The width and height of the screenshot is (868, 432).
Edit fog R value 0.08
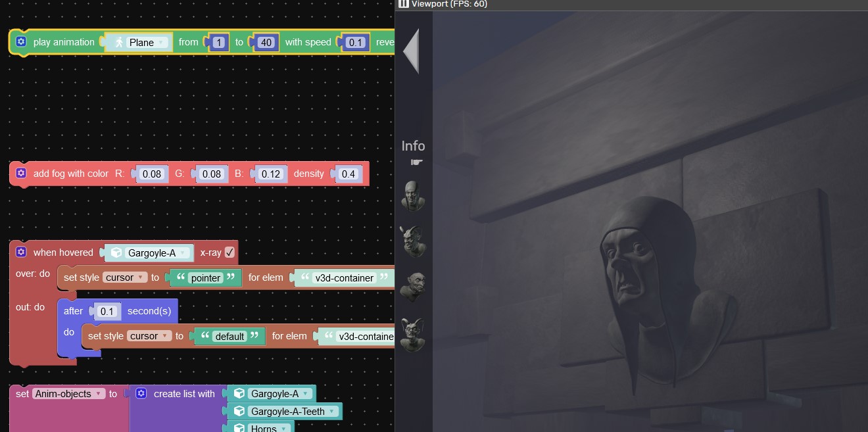point(152,174)
